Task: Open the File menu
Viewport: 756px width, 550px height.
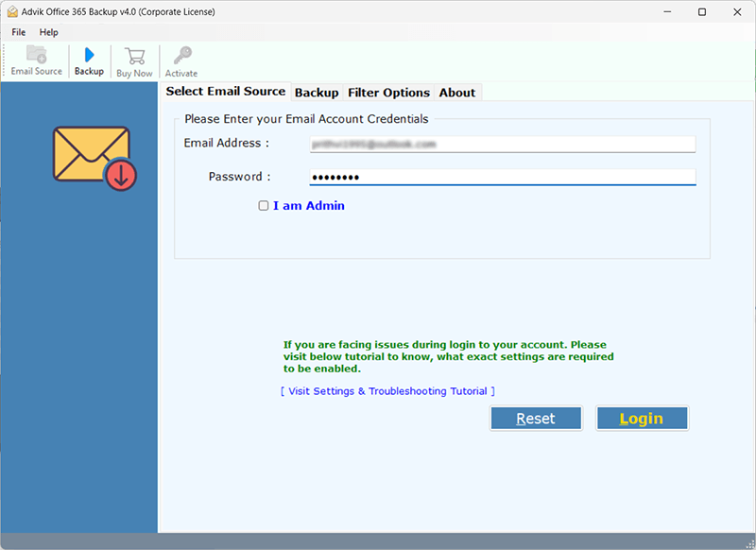Action: click(18, 31)
